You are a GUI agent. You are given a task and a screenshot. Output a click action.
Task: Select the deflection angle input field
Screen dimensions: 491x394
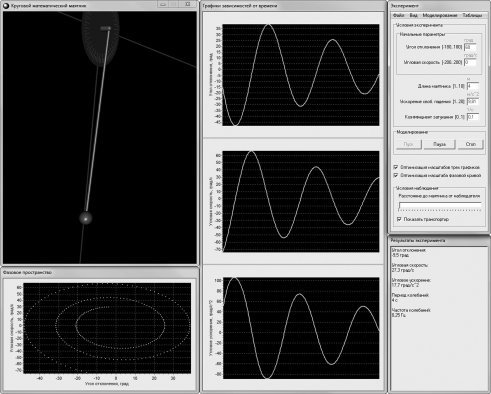(470, 47)
